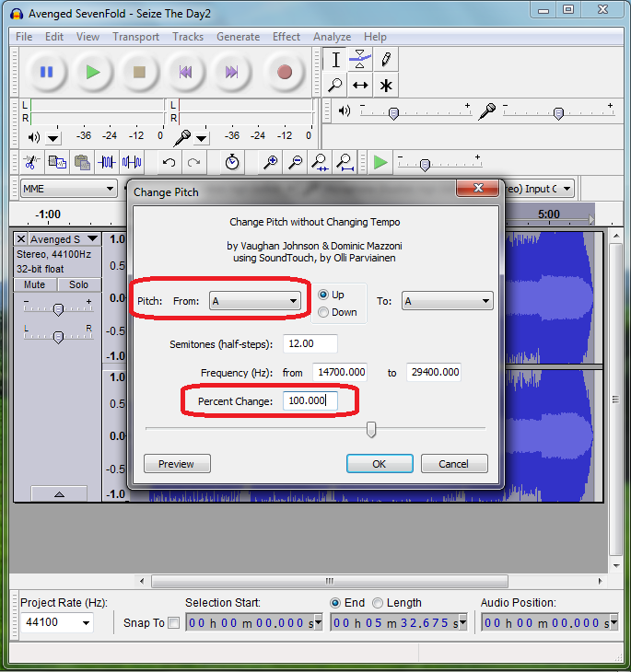
Task: Solo the Avenged S track
Action: pyautogui.click(x=79, y=284)
